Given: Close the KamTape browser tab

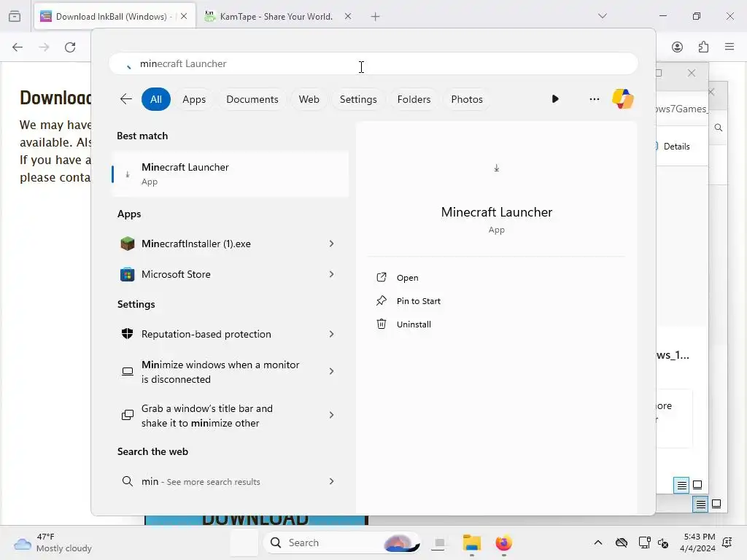Looking at the screenshot, I should coord(348,16).
